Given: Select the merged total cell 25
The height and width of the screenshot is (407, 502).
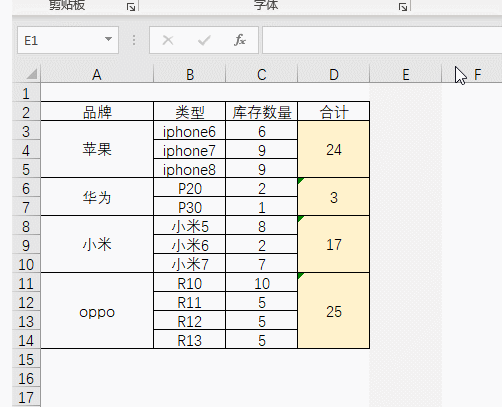Looking at the screenshot, I should click(x=334, y=311).
